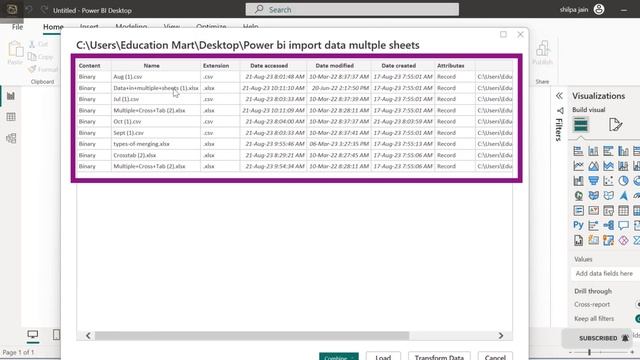The height and width of the screenshot is (360, 640).
Task: Select the Key influencers visual
Action: pyautogui.click(x=593, y=225)
